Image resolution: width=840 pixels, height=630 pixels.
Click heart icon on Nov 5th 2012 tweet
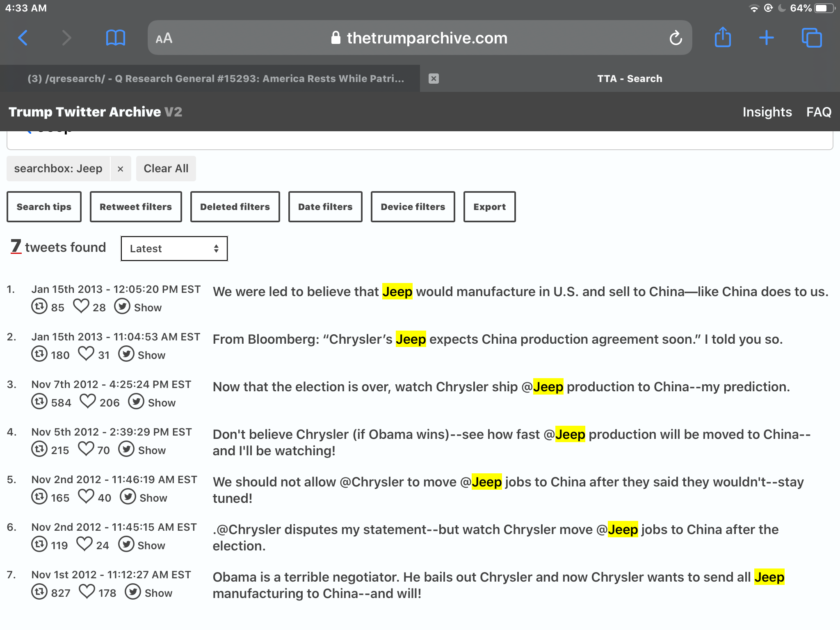point(86,449)
